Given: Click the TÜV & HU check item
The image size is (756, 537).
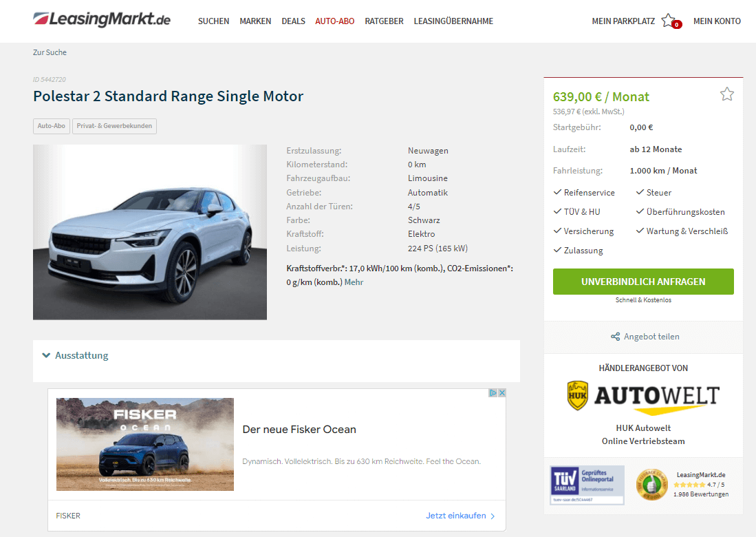Looking at the screenshot, I should pos(576,212).
